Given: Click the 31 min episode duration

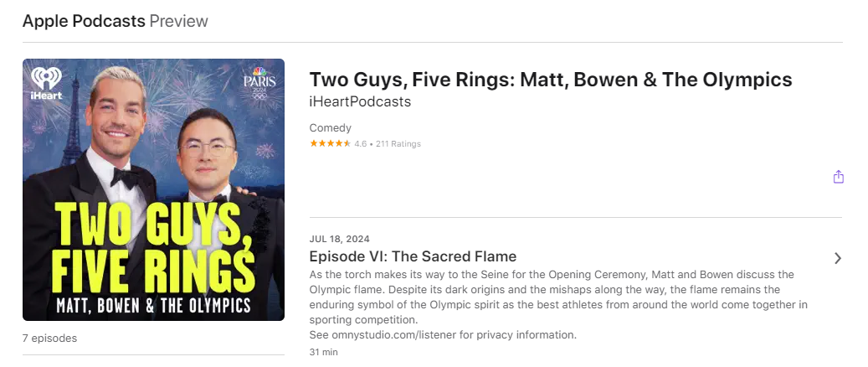Looking at the screenshot, I should pyautogui.click(x=323, y=352).
